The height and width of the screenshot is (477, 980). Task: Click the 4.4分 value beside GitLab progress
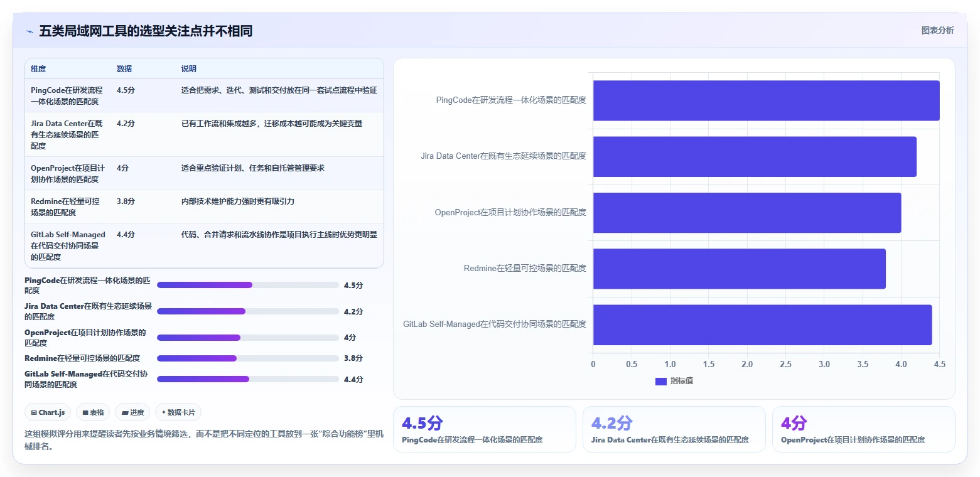[x=353, y=379]
